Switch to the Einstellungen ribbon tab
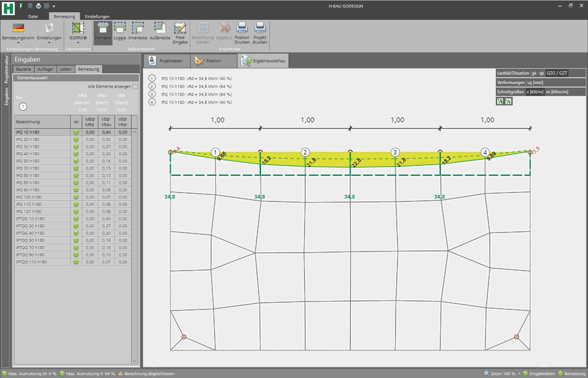Screen dimensions: 588x378 [x=97, y=17]
